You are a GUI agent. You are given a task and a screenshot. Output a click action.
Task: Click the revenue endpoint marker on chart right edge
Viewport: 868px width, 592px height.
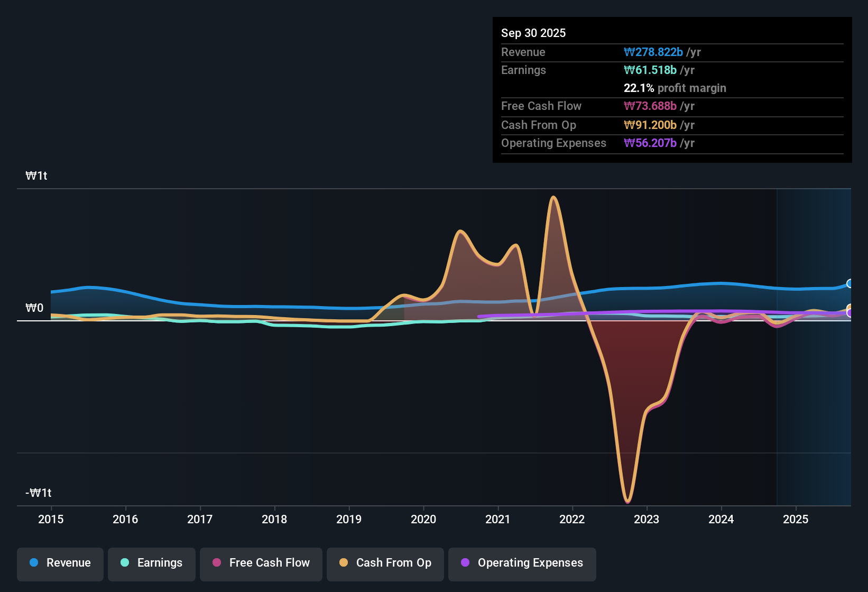click(x=850, y=284)
